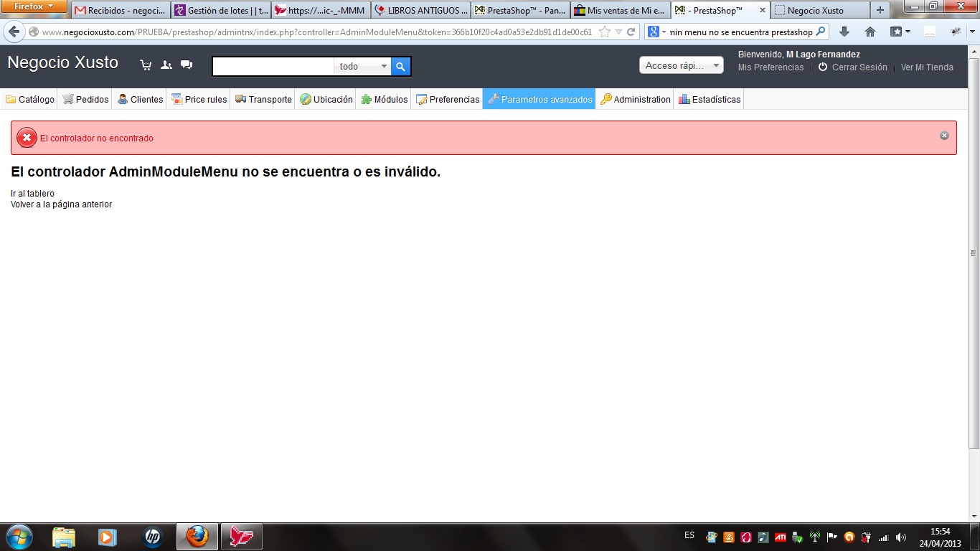Open Windows Media Player on the taskbar
The image size is (980, 551).
coord(108,537)
